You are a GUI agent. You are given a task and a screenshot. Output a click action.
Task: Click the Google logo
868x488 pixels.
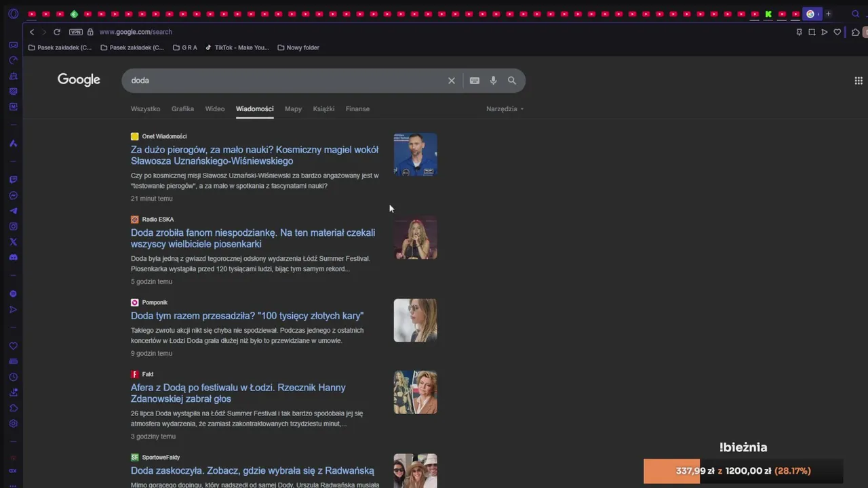point(79,80)
